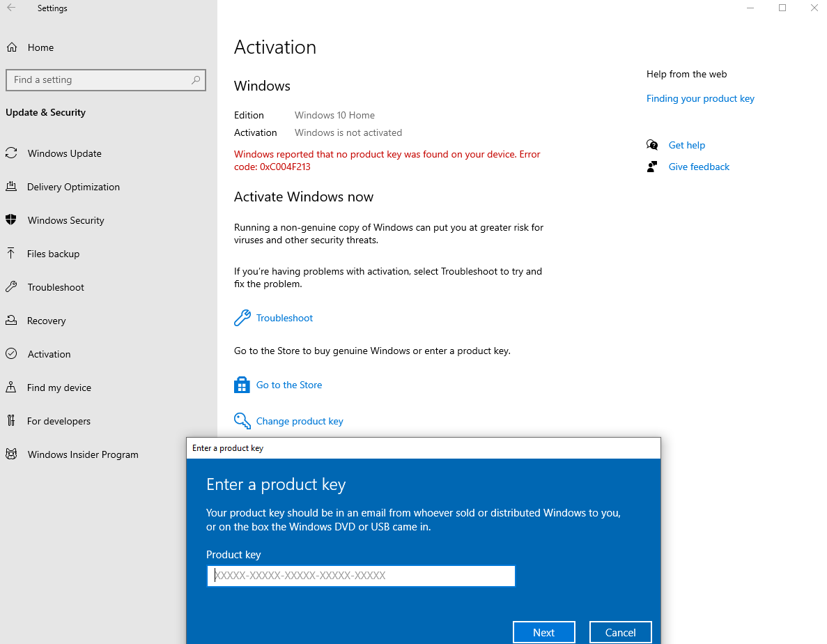This screenshot has height=644, width=827.
Task: Open Windows Update from the sidebar
Action: (x=13, y=153)
